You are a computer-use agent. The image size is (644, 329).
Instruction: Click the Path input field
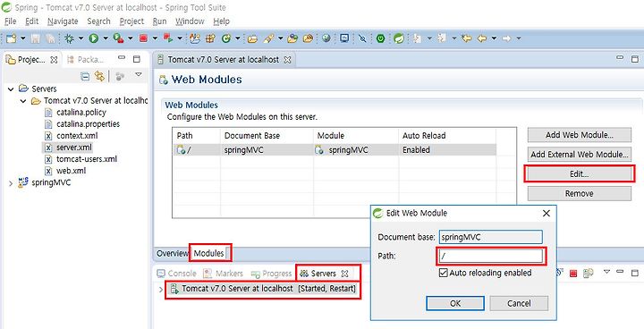[491, 257]
